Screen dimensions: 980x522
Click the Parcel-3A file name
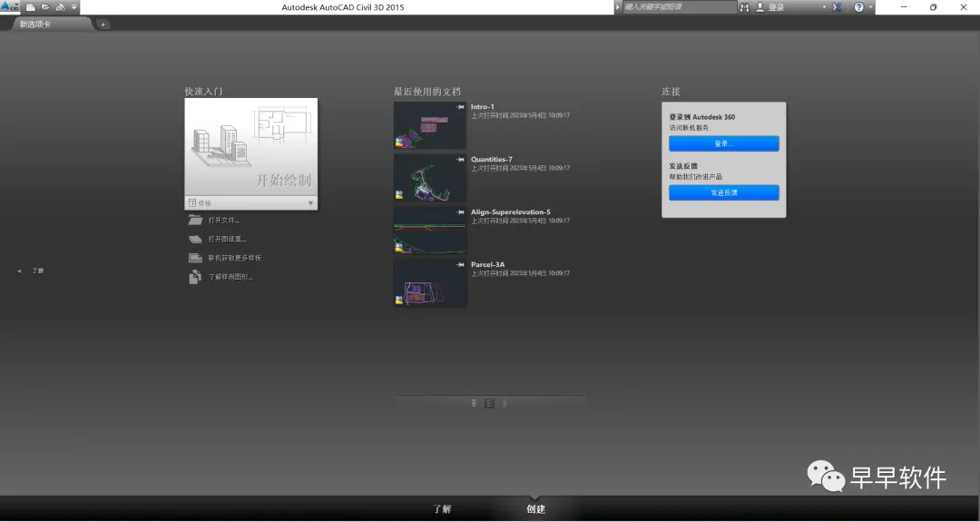click(x=487, y=264)
